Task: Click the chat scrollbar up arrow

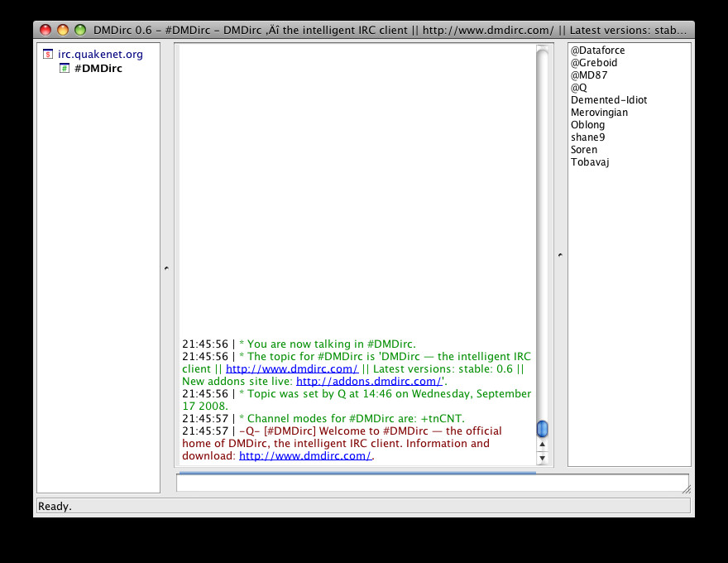Action: click(543, 445)
